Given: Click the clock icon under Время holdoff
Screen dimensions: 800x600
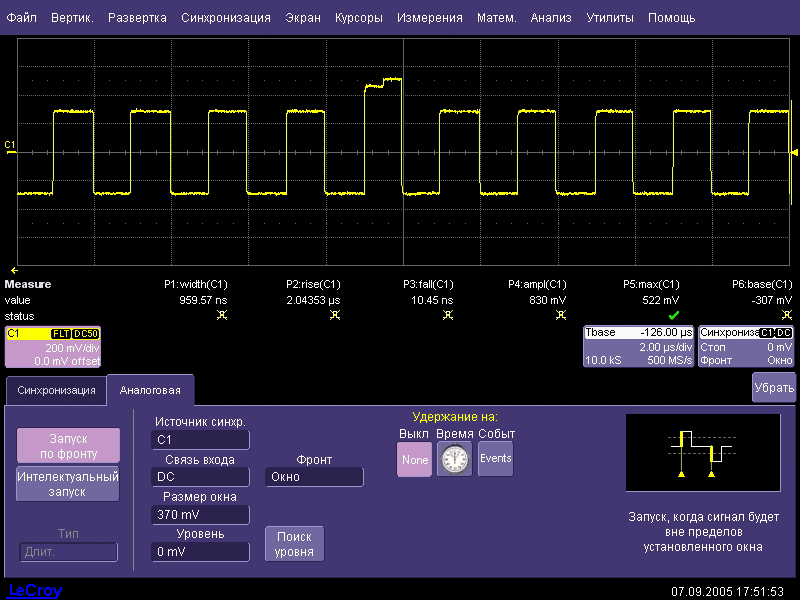Looking at the screenshot, I should 454,460.
